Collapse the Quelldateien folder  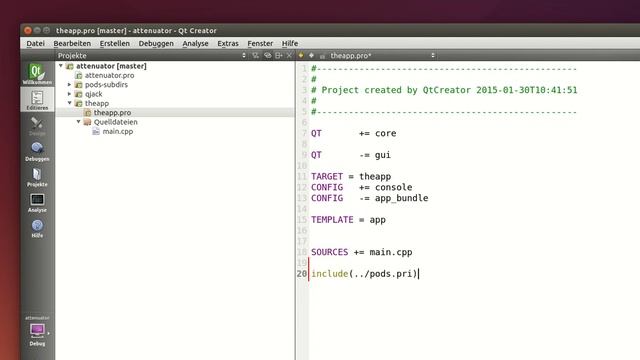[x=78, y=122]
